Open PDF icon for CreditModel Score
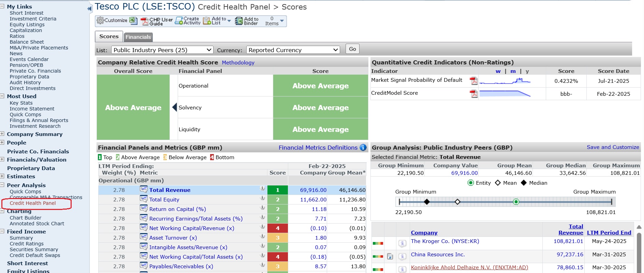This screenshot has width=644, height=273. point(473,94)
